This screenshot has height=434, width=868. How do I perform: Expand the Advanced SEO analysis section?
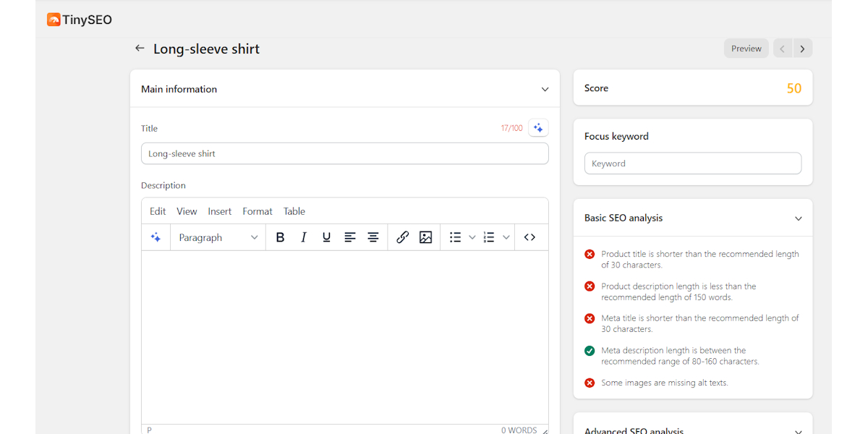(x=798, y=430)
